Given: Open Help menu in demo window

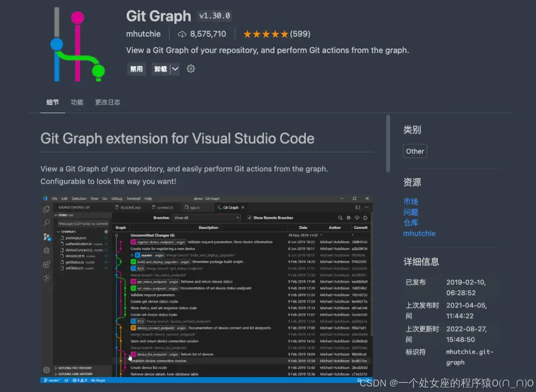Looking at the screenshot, I should click(x=148, y=198).
